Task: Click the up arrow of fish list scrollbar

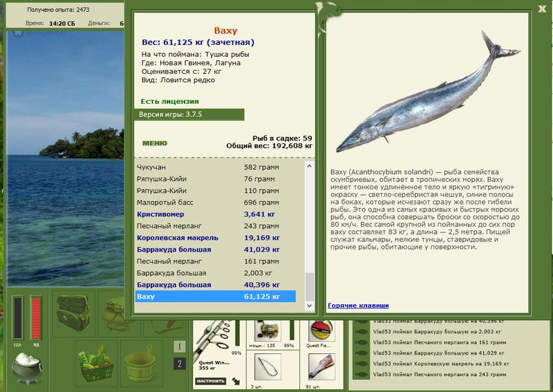Action: point(309,166)
